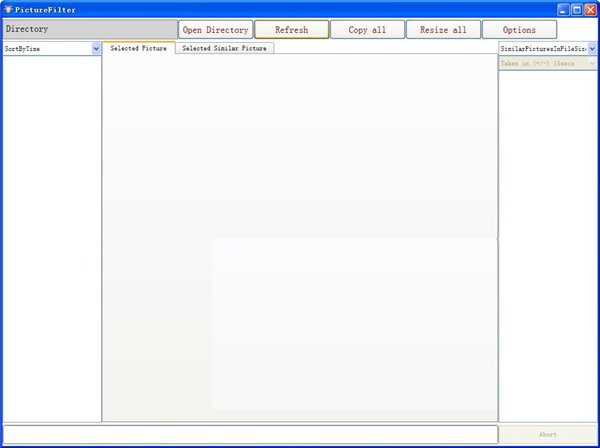Switch to Selected Picture tab

click(x=139, y=48)
